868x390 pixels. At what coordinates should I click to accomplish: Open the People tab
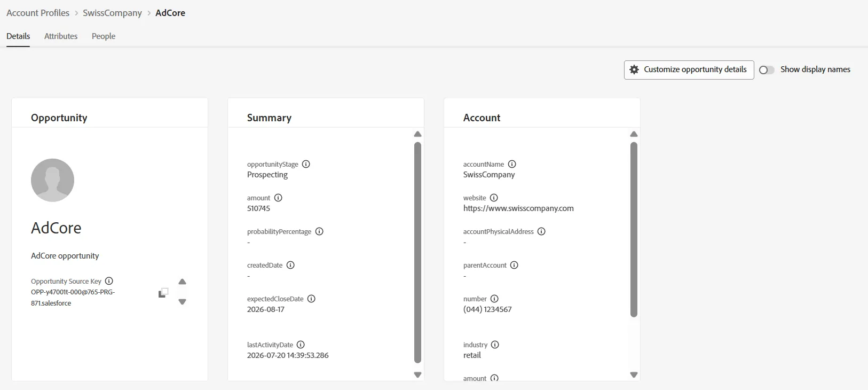[104, 36]
